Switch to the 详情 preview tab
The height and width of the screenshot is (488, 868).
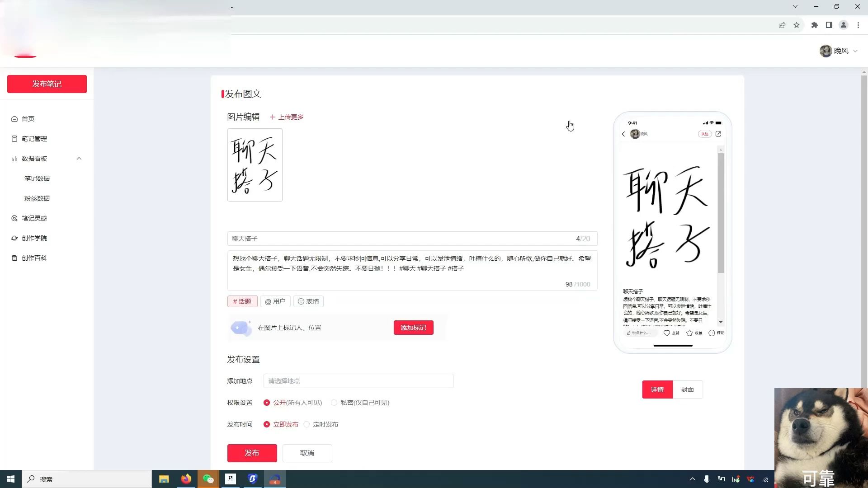tap(657, 389)
